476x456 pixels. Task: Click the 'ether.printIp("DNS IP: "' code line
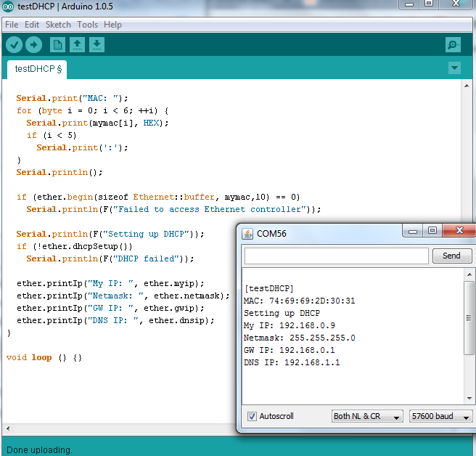115,320
